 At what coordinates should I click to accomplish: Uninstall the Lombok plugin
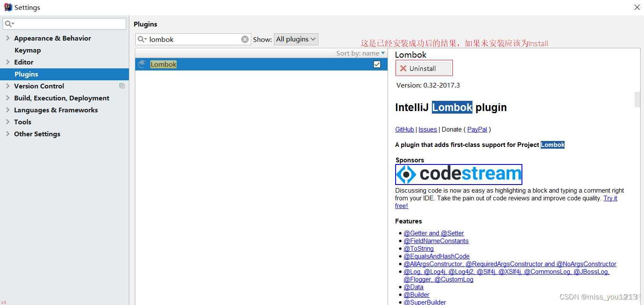click(x=423, y=68)
